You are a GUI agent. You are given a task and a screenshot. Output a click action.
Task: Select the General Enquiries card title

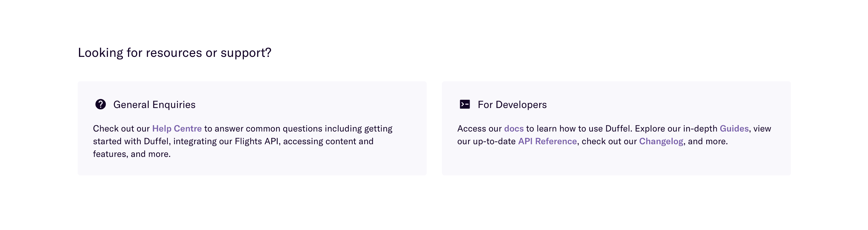click(154, 105)
